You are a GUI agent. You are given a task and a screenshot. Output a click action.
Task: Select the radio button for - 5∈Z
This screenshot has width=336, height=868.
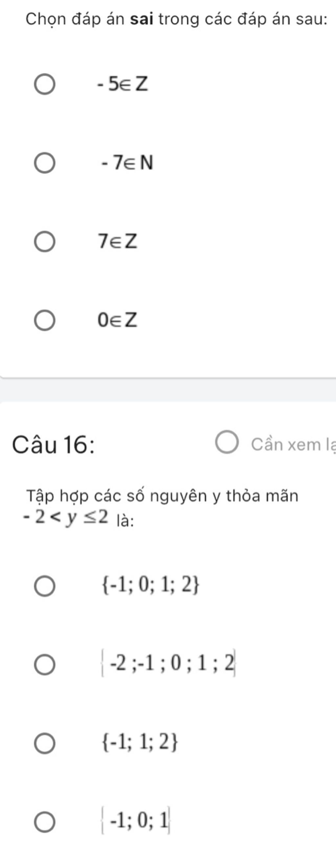[44, 85]
